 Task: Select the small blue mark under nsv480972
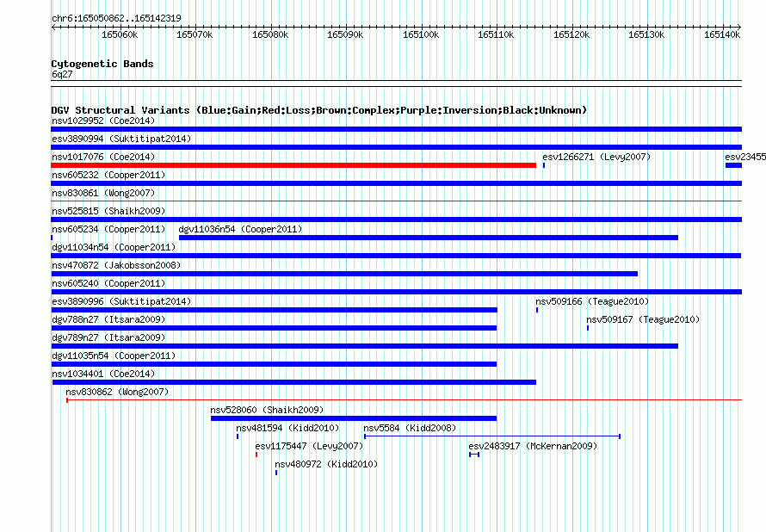276,473
